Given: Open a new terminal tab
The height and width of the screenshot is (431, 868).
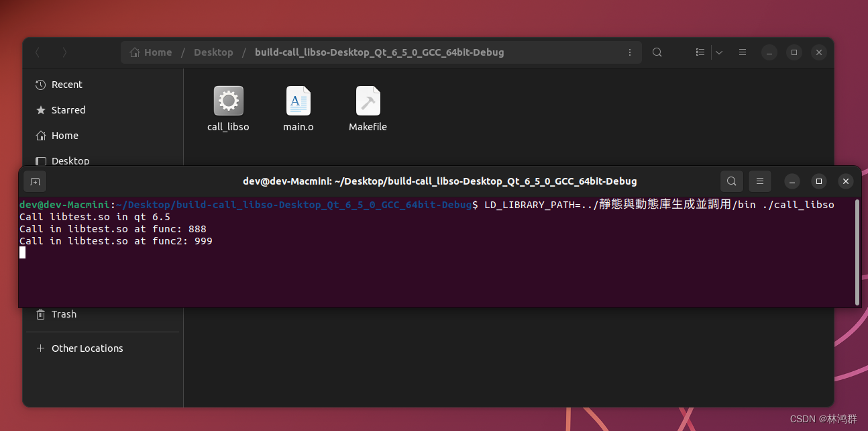Looking at the screenshot, I should [35, 181].
